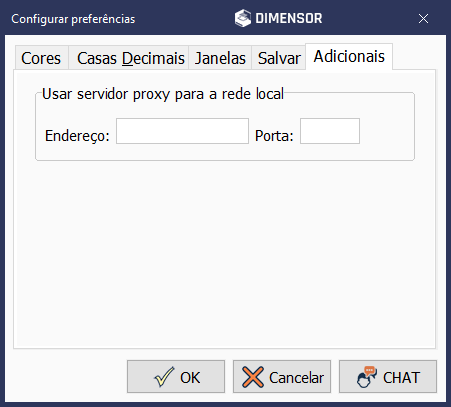
Task: Focus the Porta input field
Action: tap(330, 131)
